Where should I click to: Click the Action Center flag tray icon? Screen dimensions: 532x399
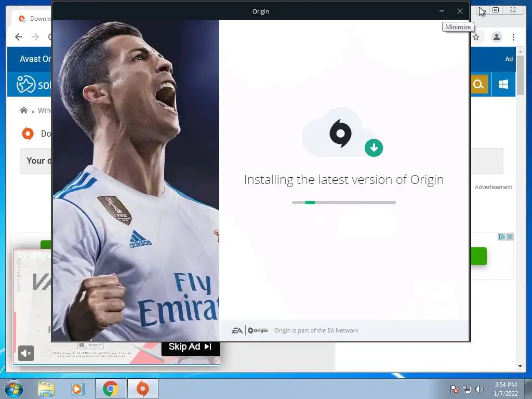[x=455, y=389]
